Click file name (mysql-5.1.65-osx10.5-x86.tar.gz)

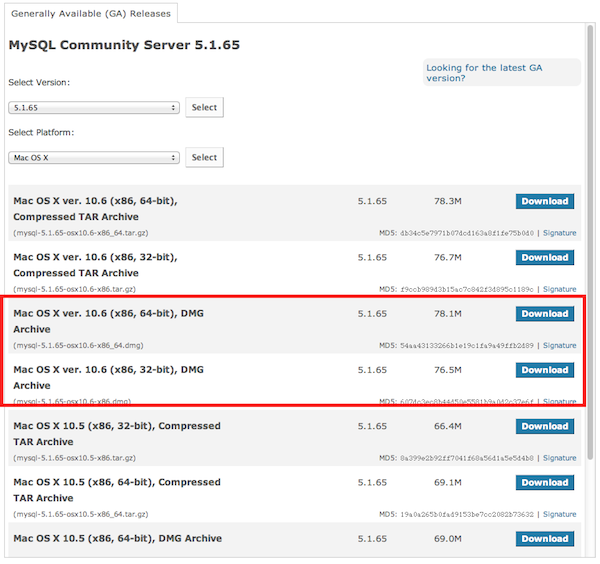pyautogui.click(x=75, y=458)
